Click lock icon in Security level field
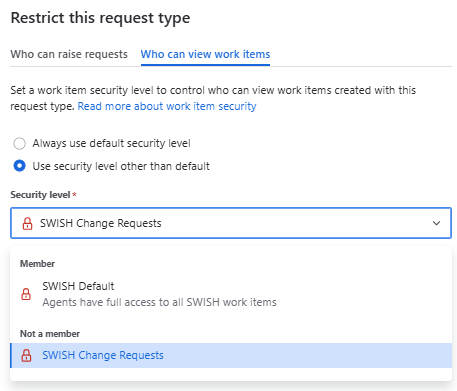The height and width of the screenshot is (391, 457). pos(27,223)
